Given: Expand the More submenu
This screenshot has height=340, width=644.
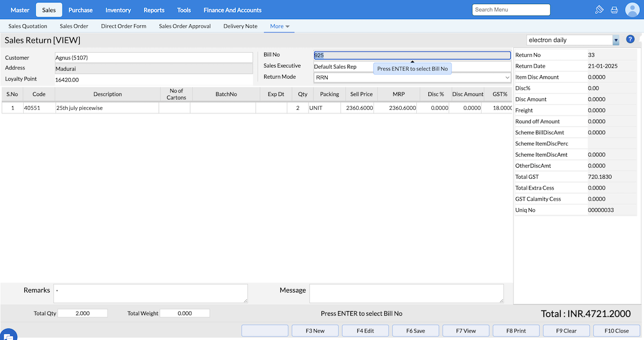Looking at the screenshot, I should (280, 26).
